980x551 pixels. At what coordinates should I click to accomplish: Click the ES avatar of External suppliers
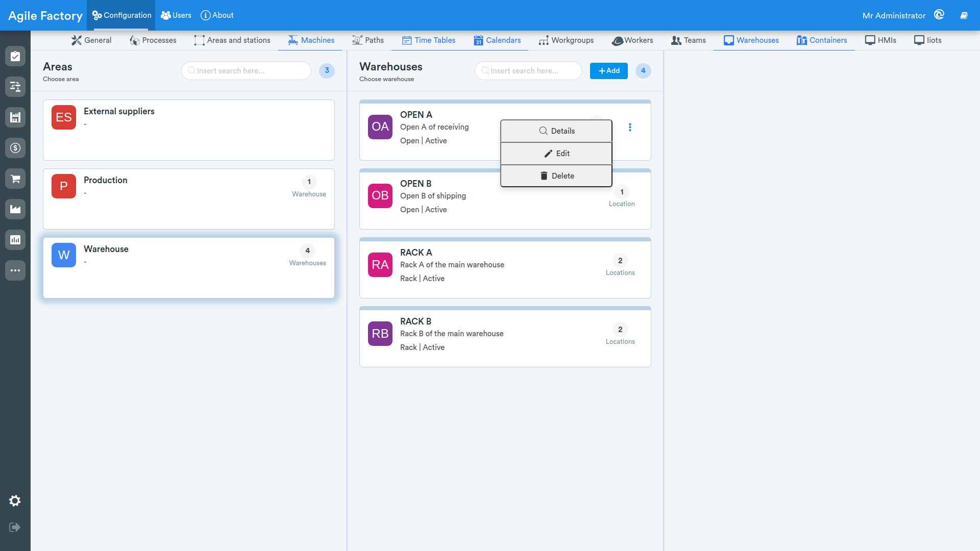[x=64, y=117]
